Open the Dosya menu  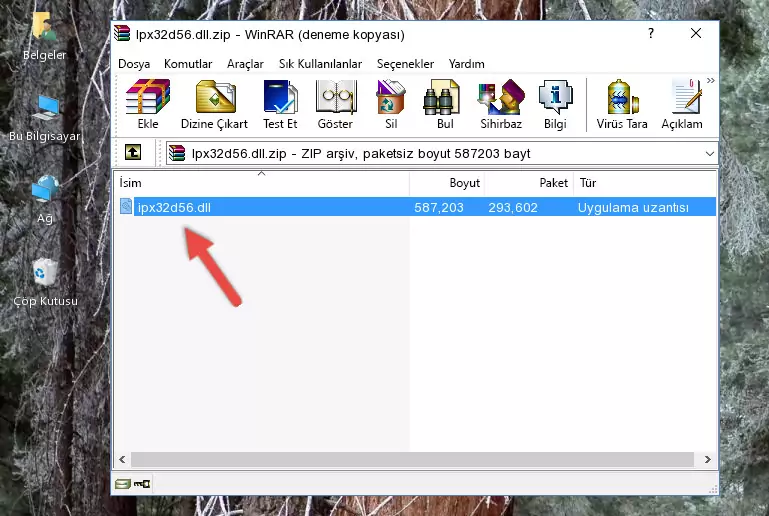click(134, 64)
